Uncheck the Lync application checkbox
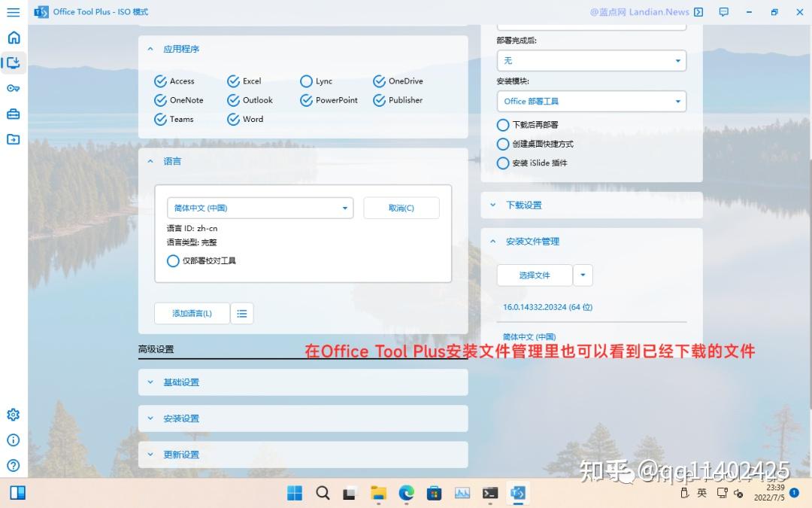The height and width of the screenshot is (508, 812). [x=306, y=81]
